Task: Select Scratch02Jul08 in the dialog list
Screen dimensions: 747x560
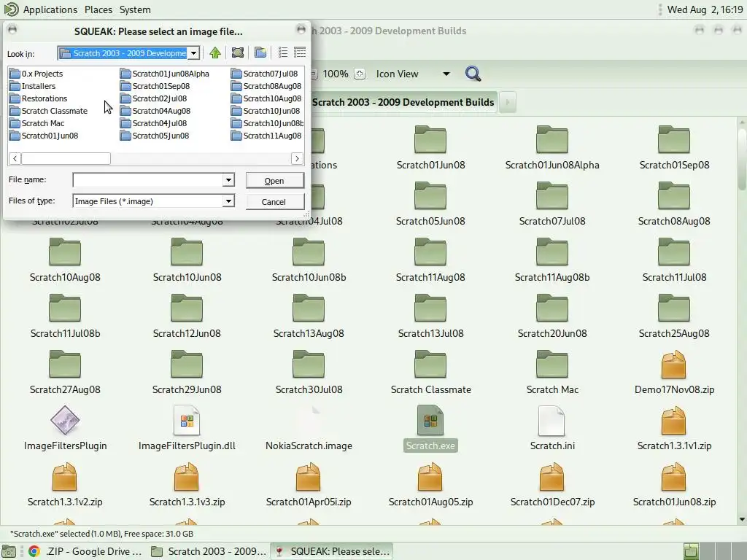Action: 154,98
